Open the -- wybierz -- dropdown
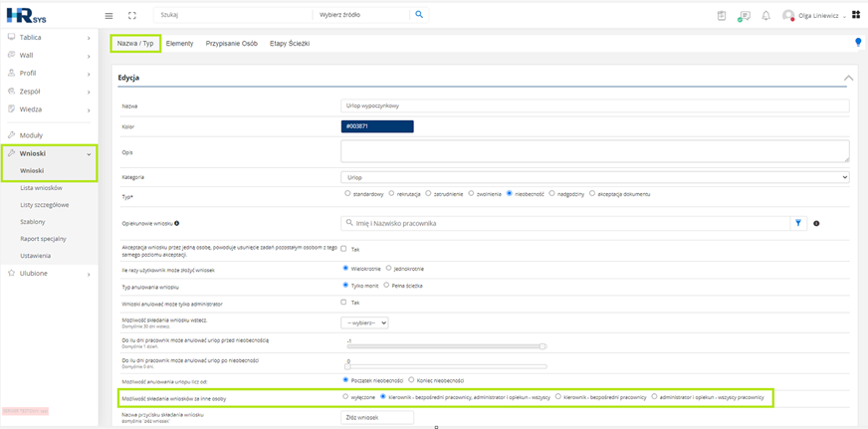868x429 pixels. [x=364, y=322]
